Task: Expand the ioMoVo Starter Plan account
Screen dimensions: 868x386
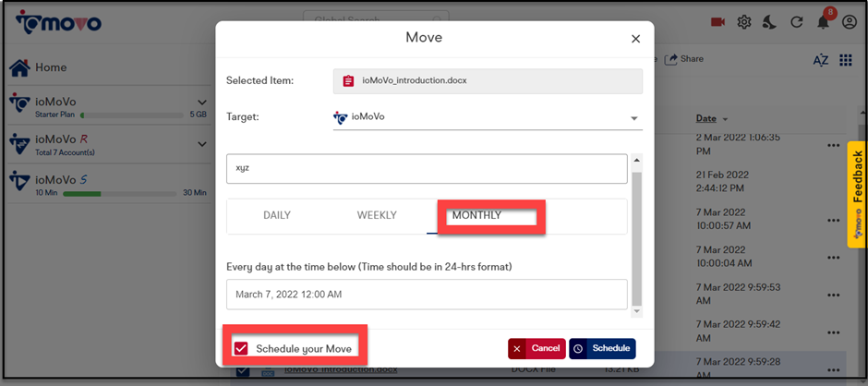Action: (202, 103)
